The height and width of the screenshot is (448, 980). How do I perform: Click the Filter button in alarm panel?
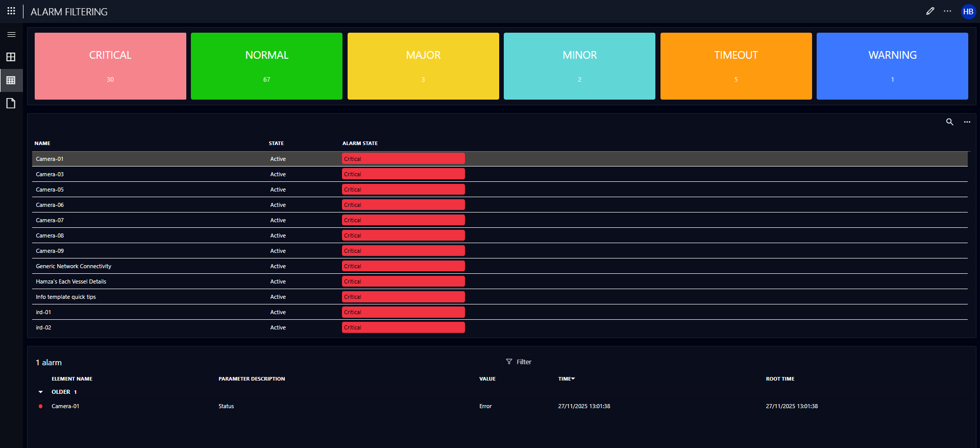pyautogui.click(x=519, y=362)
